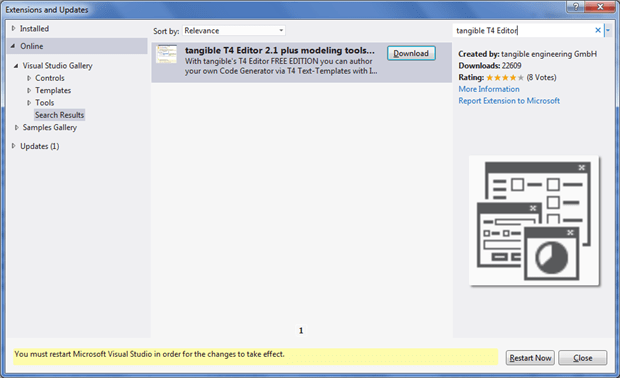Close the Extensions and Updates window
Image resolution: width=620 pixels, height=378 pixels.
600,7
